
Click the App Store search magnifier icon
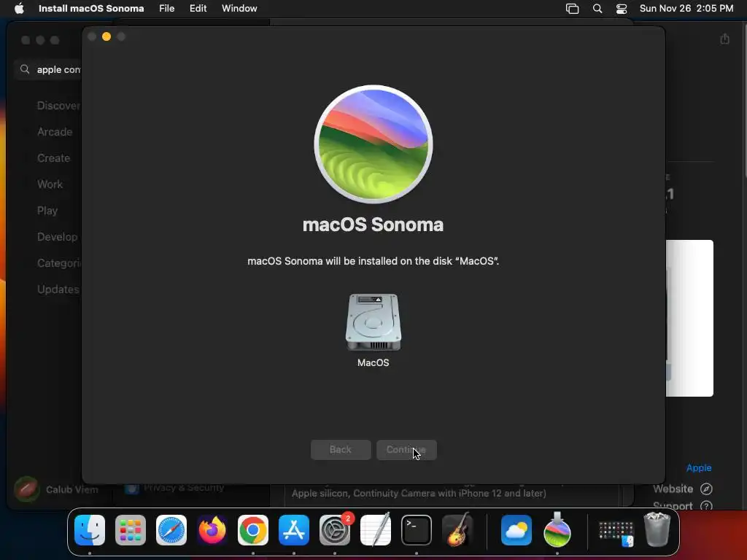(x=25, y=69)
